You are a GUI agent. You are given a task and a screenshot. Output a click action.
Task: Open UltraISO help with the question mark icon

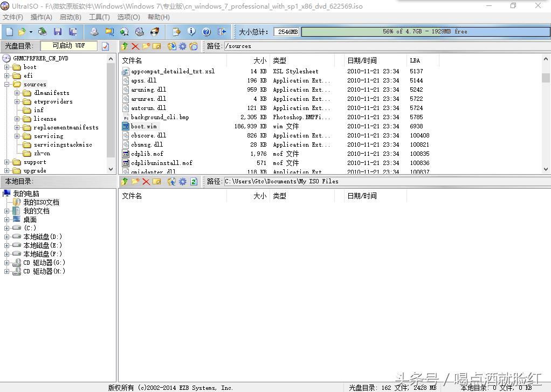(x=205, y=31)
